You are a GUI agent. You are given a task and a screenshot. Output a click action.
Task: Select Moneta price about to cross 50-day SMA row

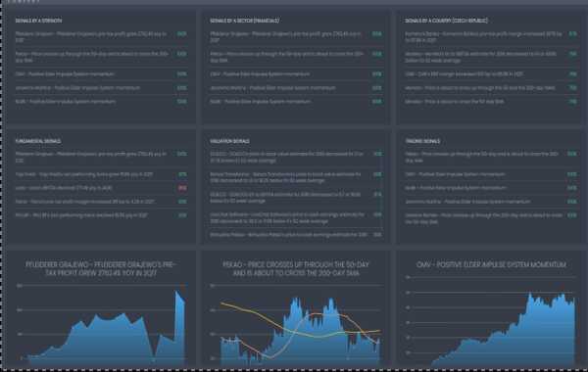point(491,102)
